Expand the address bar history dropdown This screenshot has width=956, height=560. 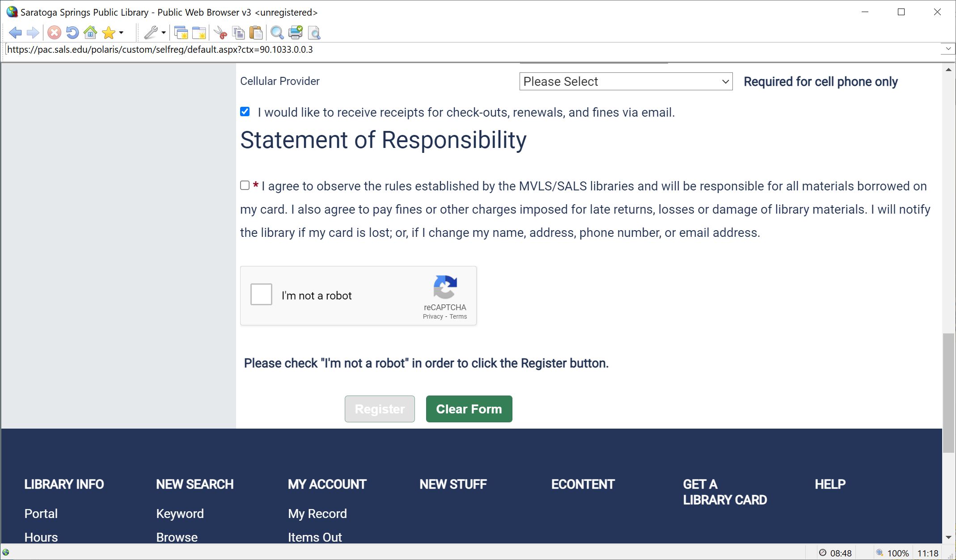pos(948,49)
